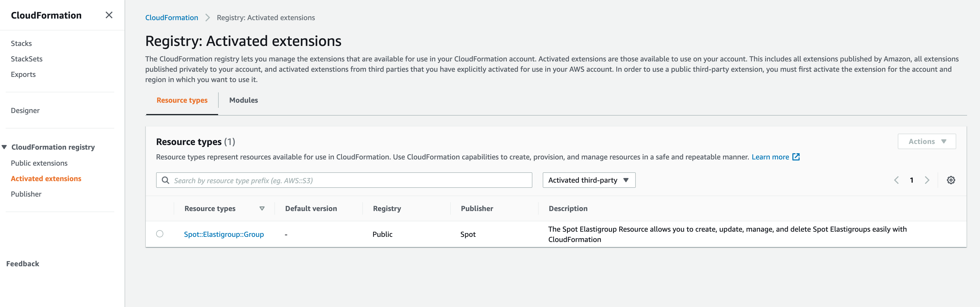Open the Actions dropdown

pos(926,141)
